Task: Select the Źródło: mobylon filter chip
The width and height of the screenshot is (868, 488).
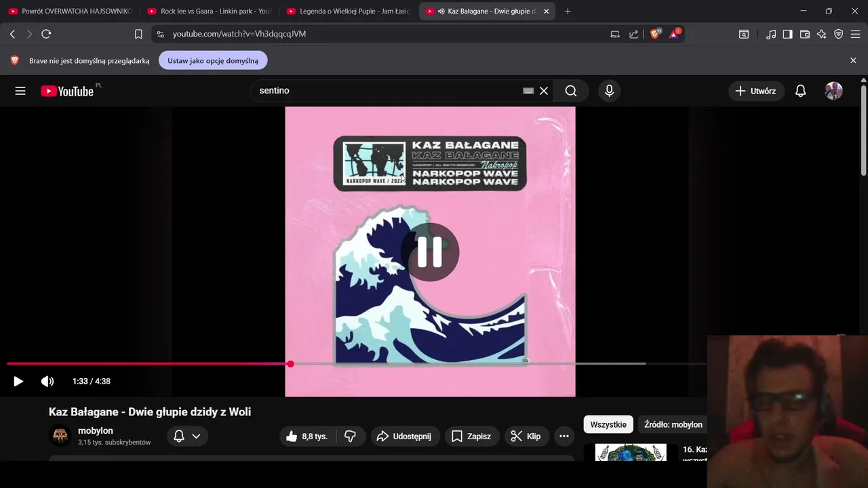Action: (673, 425)
